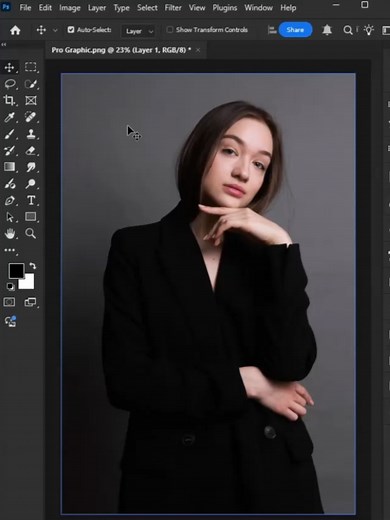390x520 pixels.
Task: Select the Pro Graphic.png document tab
Action: 121,50
